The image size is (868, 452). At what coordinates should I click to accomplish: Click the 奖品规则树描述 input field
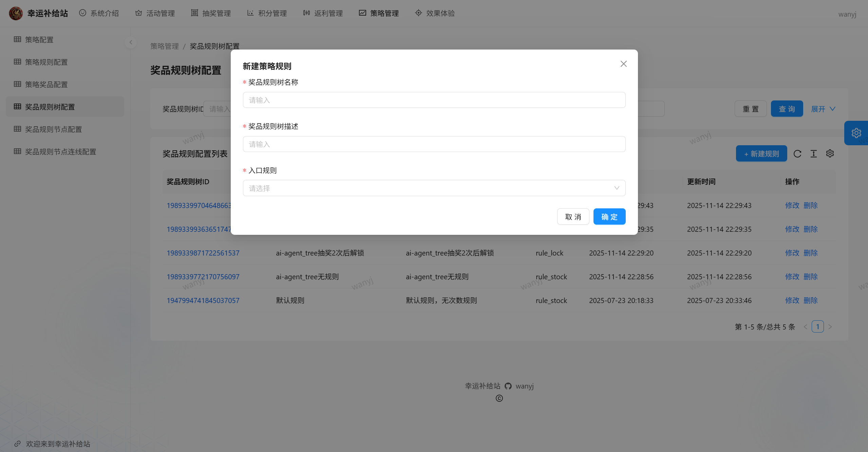click(434, 144)
